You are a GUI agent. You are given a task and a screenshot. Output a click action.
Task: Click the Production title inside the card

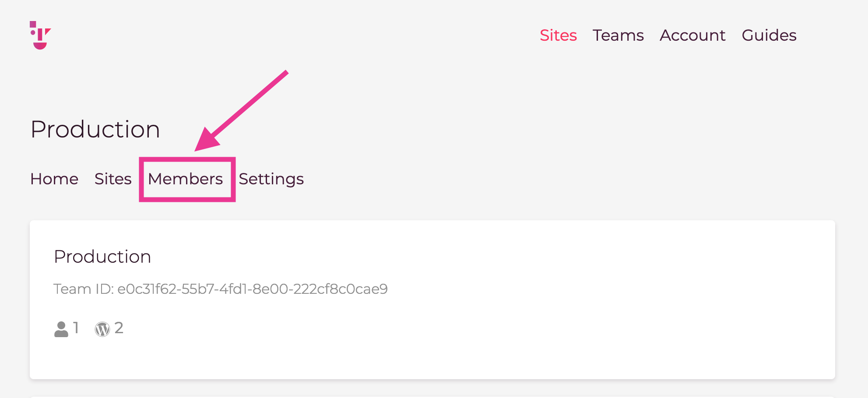[102, 257]
